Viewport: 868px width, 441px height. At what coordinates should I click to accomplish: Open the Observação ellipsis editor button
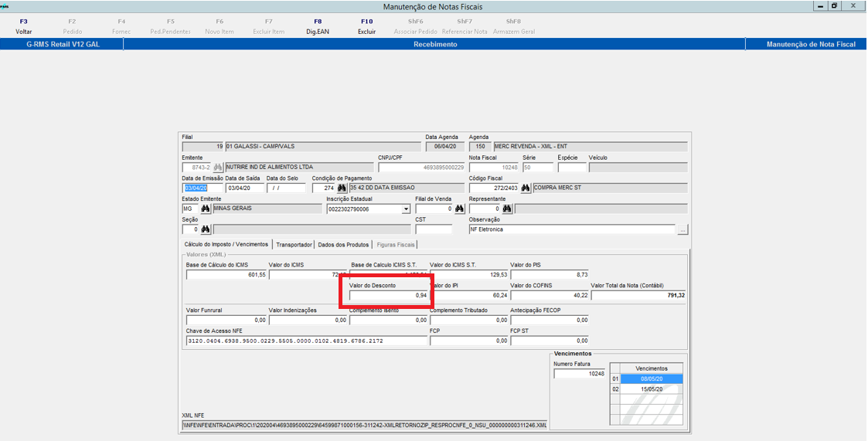(x=682, y=229)
